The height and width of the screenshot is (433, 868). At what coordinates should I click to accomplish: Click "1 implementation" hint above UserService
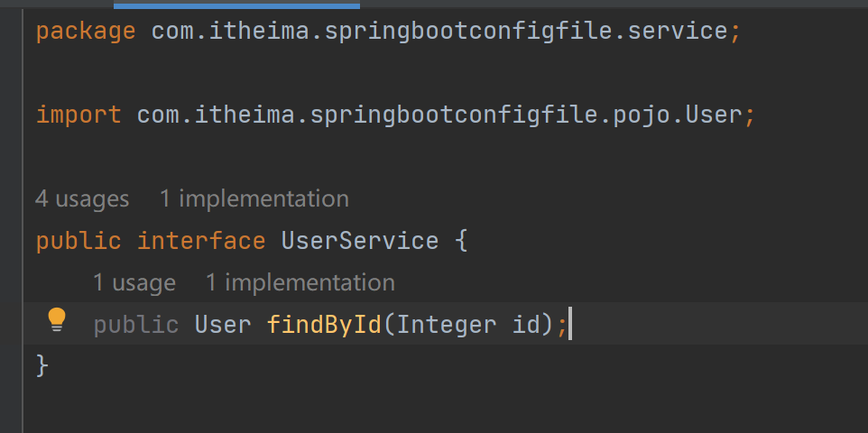click(x=254, y=198)
